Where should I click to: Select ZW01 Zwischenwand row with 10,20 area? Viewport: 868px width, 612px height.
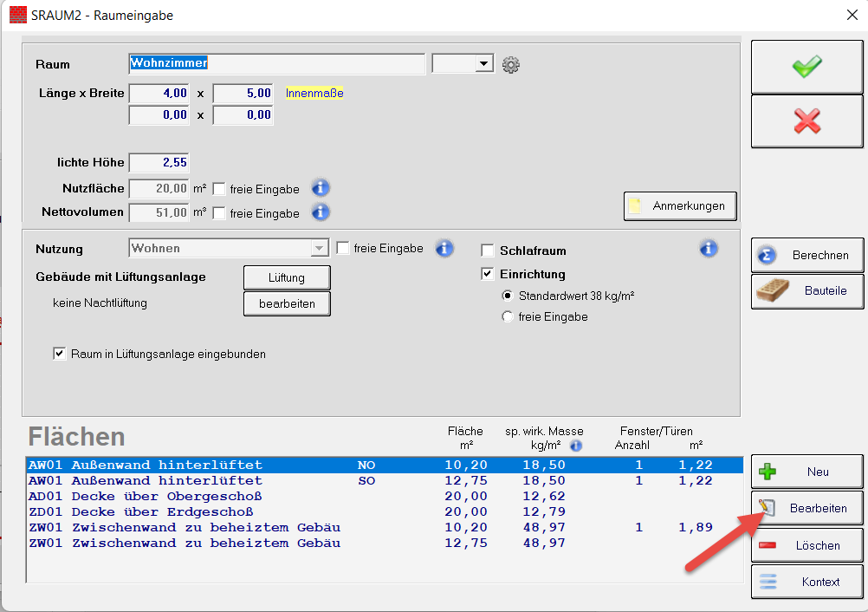click(385, 527)
